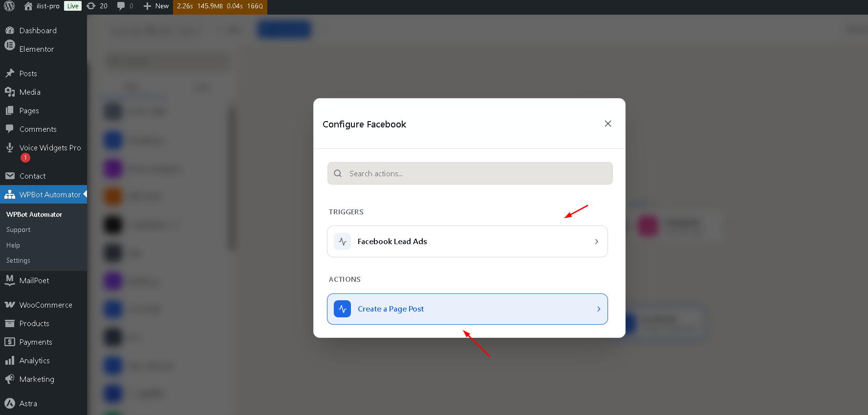Click the Facebook Lead Ads trigger icon

(342, 242)
